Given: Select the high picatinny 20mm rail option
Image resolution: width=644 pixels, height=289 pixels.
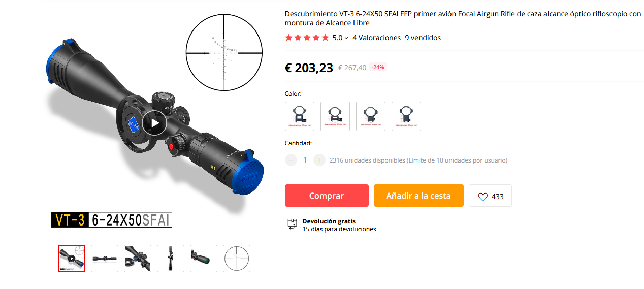Looking at the screenshot, I should coord(300,116).
